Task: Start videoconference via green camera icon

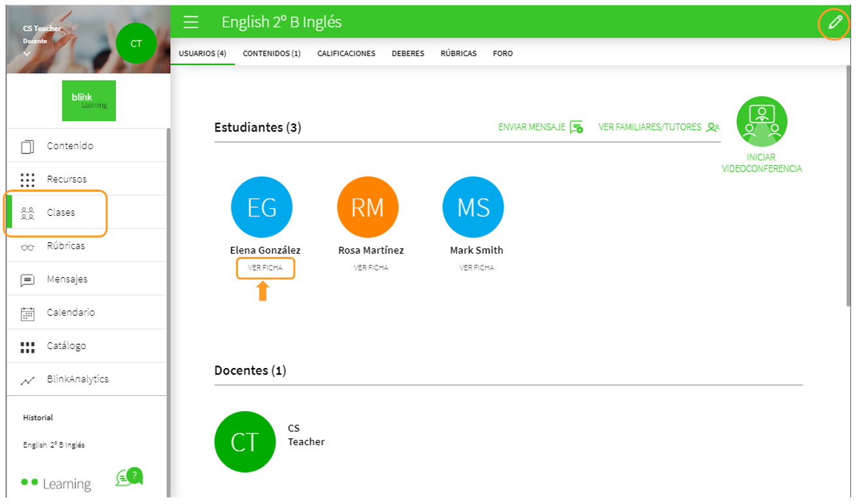Action: click(761, 122)
